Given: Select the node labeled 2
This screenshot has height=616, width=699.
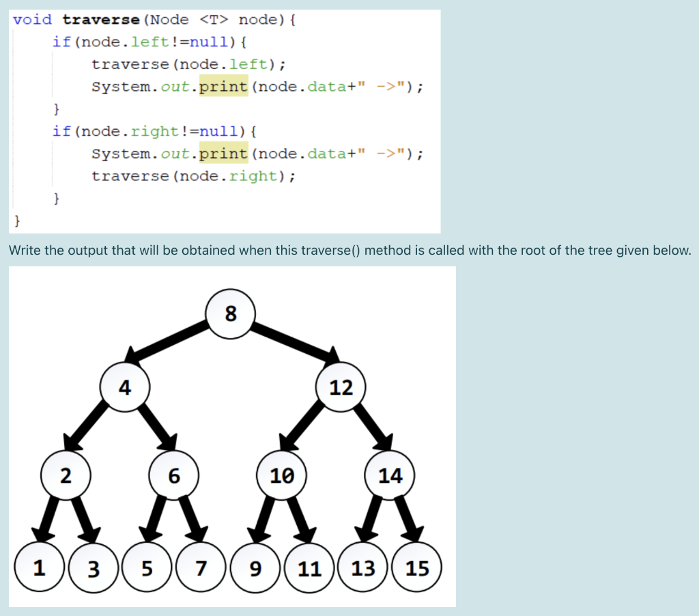Looking at the screenshot, I should (66, 477).
